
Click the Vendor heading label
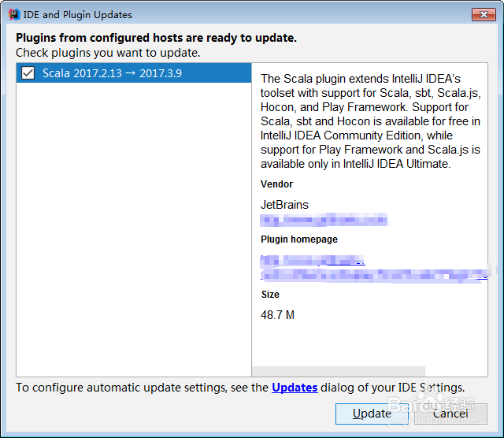(x=277, y=184)
